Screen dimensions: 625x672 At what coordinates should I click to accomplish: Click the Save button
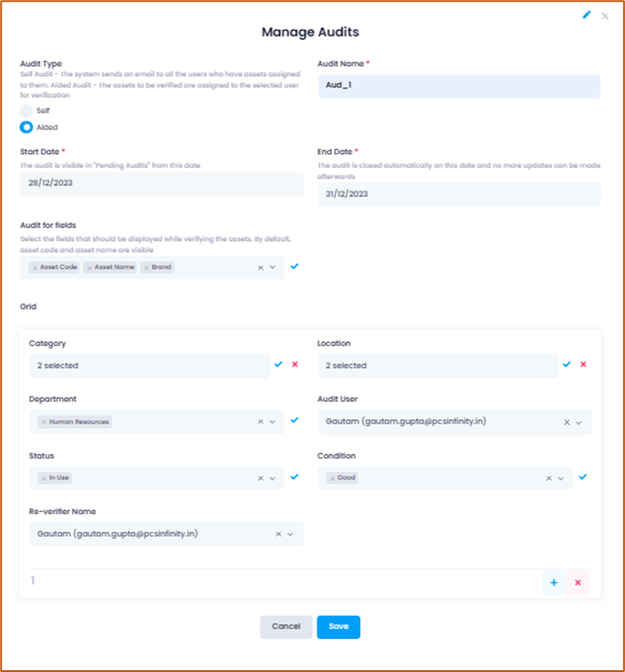tap(339, 627)
